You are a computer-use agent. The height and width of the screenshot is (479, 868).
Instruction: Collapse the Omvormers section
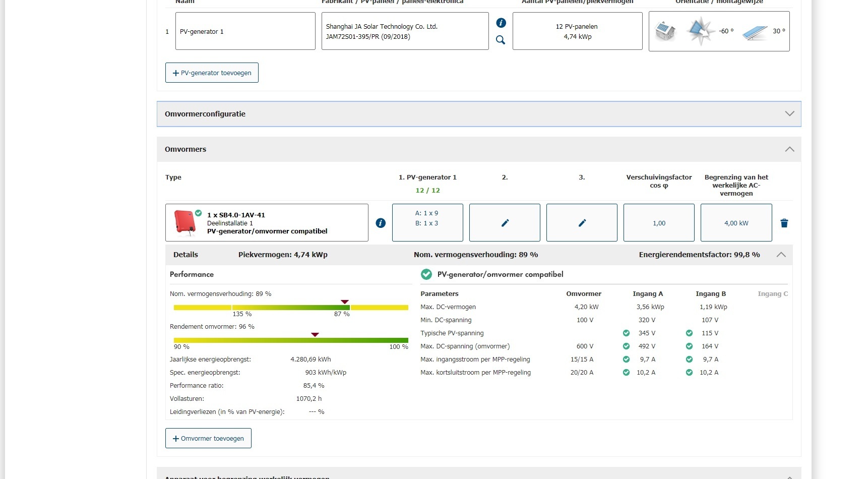point(789,149)
